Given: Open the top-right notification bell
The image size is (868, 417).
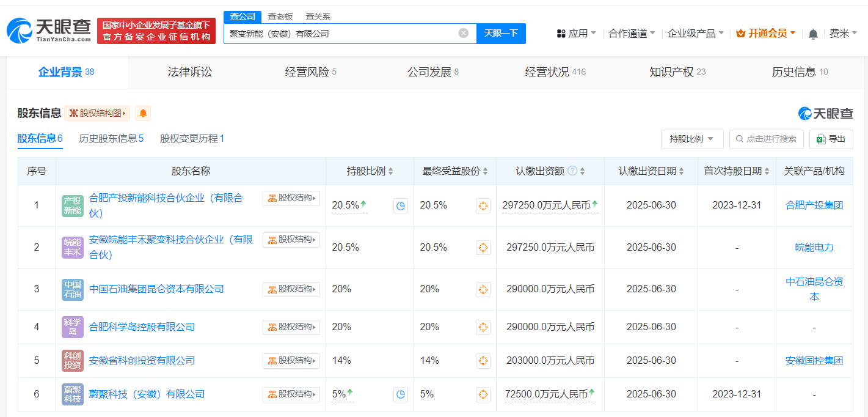Looking at the screenshot, I should pyautogui.click(x=813, y=33).
